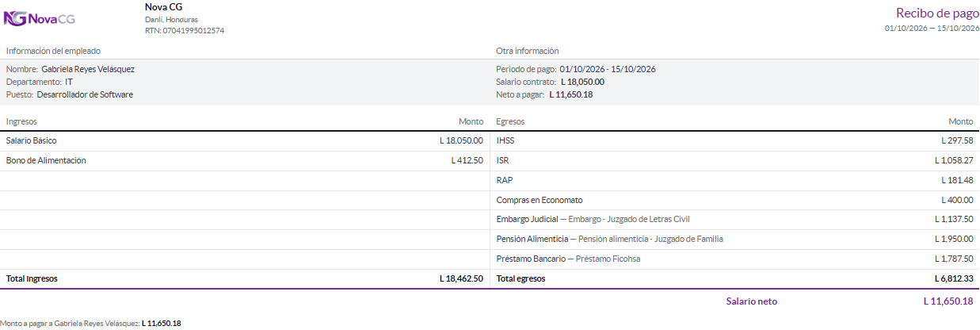Select the company name Nova CG
Screen dimensions: 980x330
163,7
